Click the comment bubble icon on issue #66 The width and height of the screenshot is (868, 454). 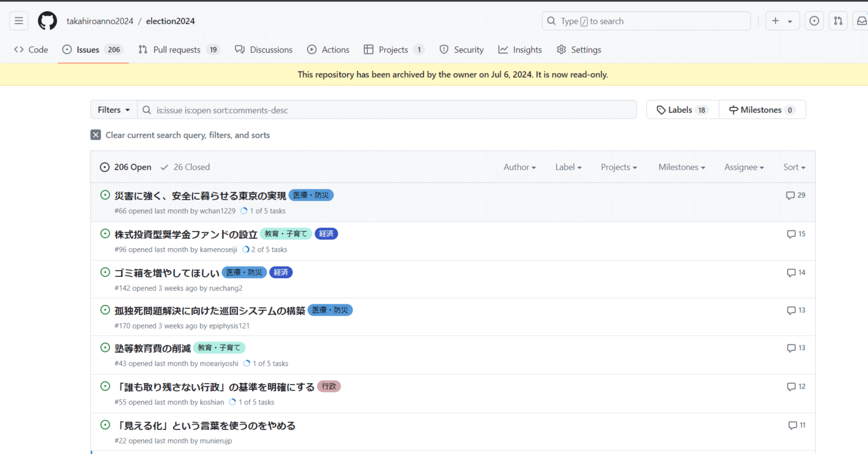click(791, 195)
